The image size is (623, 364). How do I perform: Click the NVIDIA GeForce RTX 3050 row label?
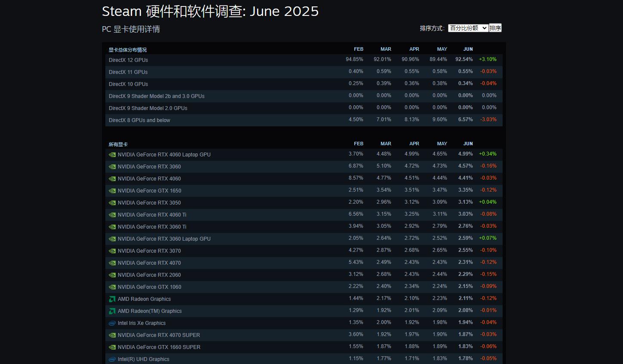[149, 203]
